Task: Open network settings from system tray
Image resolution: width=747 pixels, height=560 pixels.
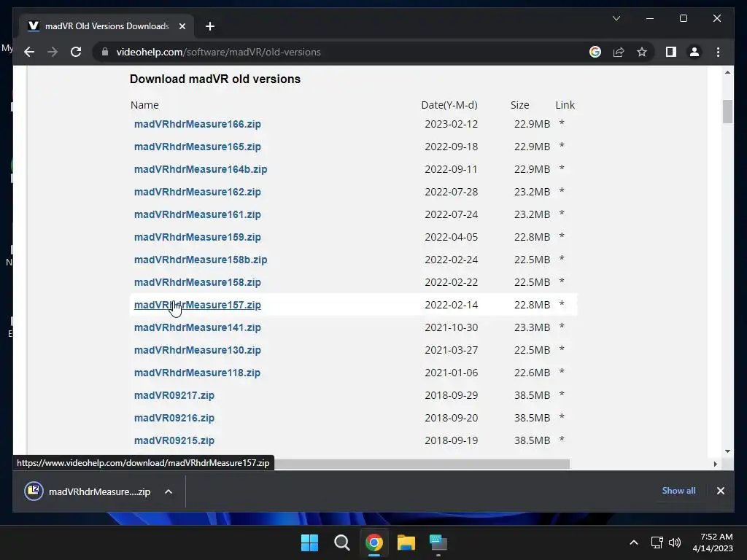Action: click(657, 542)
